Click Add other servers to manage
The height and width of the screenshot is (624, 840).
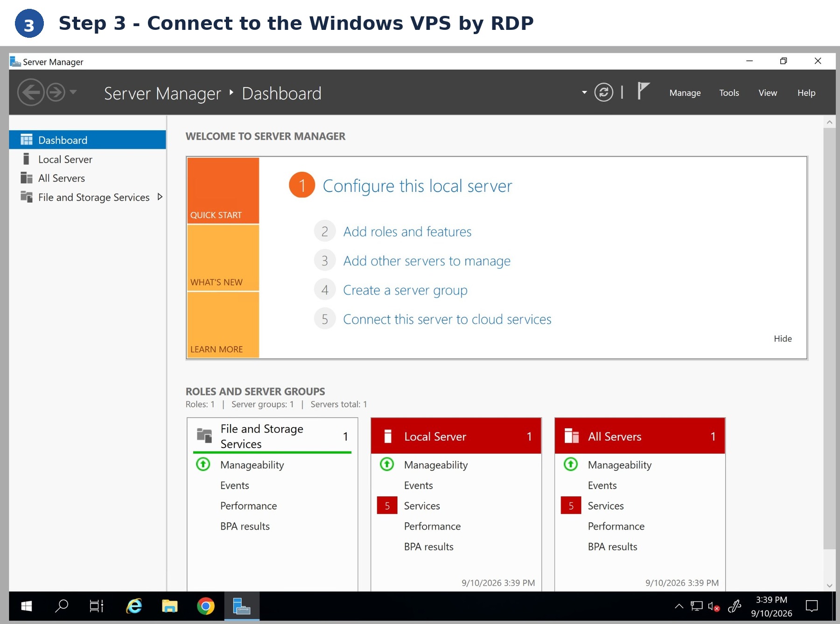click(x=427, y=261)
